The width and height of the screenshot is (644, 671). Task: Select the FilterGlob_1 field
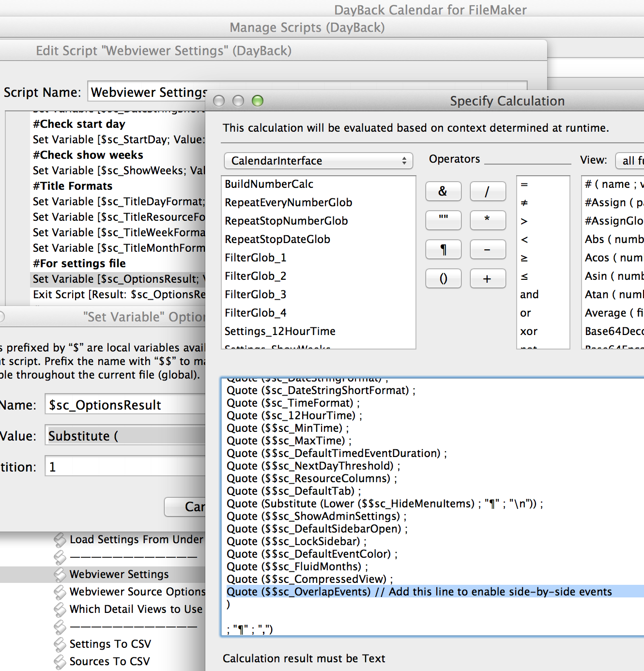pos(256,258)
